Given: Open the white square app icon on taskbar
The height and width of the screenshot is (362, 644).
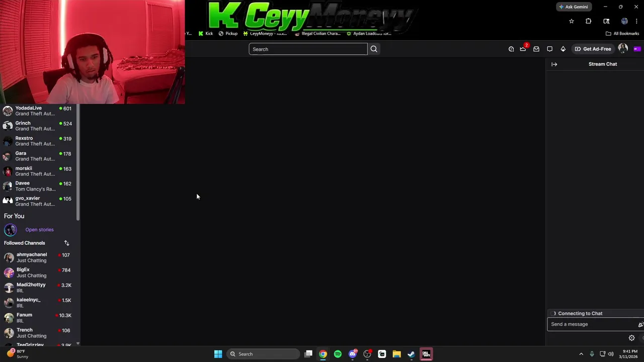Looking at the screenshot, I should (382, 354).
